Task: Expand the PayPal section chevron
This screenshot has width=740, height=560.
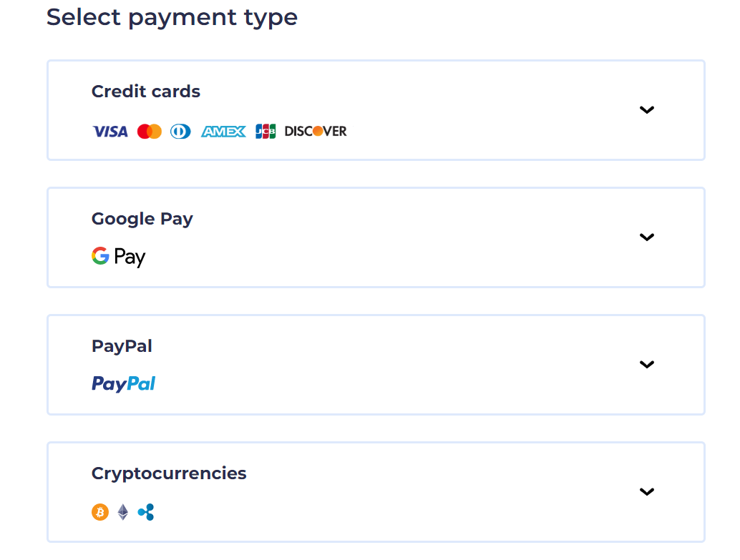Action: [647, 365]
